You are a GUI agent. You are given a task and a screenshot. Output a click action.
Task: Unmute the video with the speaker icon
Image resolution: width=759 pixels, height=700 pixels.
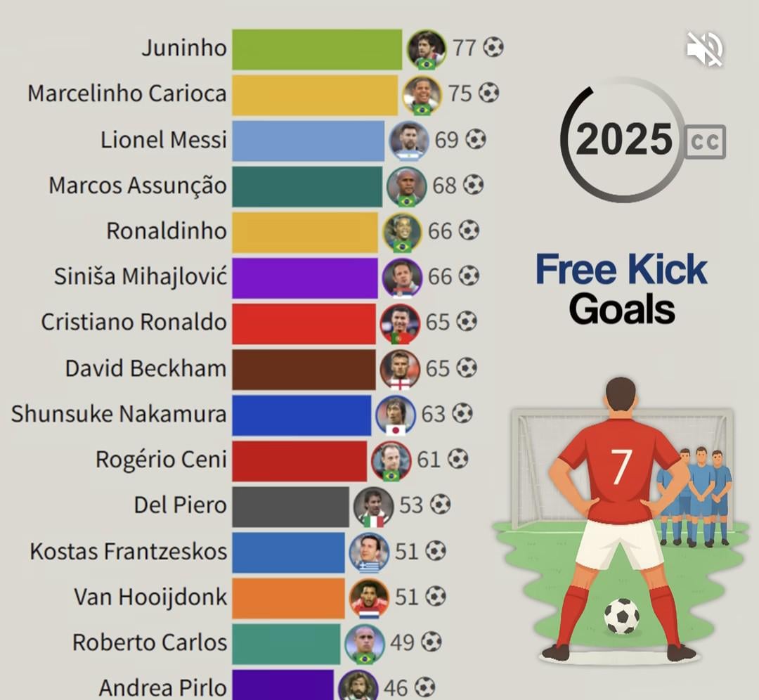[x=704, y=48]
